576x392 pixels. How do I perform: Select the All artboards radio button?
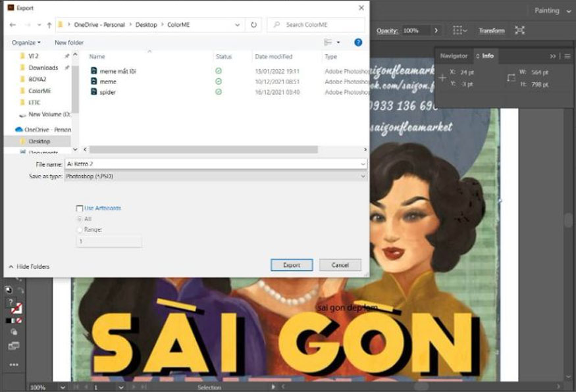80,219
